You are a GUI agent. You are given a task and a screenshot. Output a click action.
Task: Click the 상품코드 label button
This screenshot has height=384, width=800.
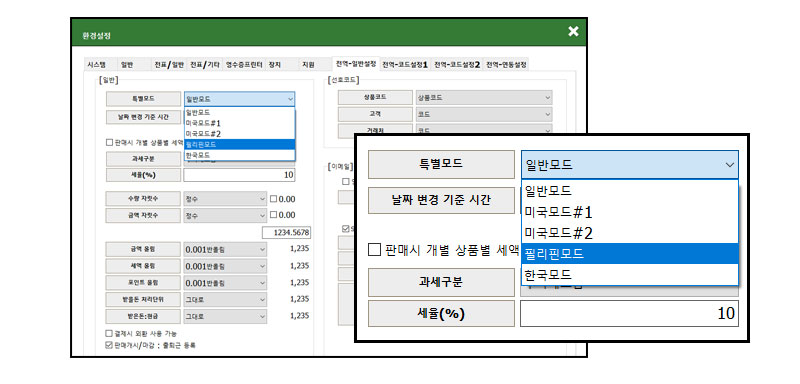tap(376, 97)
